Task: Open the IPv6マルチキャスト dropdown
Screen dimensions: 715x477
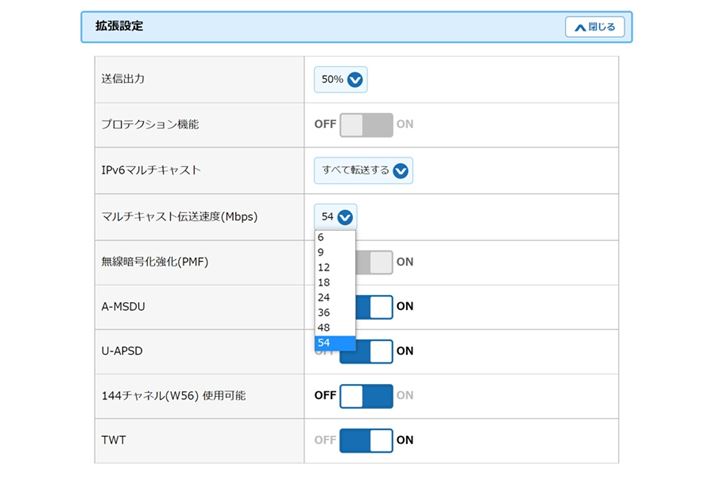Action: [x=363, y=170]
